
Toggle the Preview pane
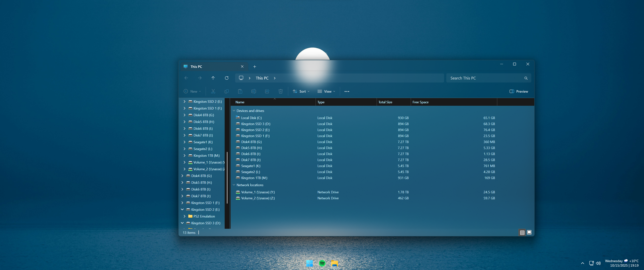[519, 91]
